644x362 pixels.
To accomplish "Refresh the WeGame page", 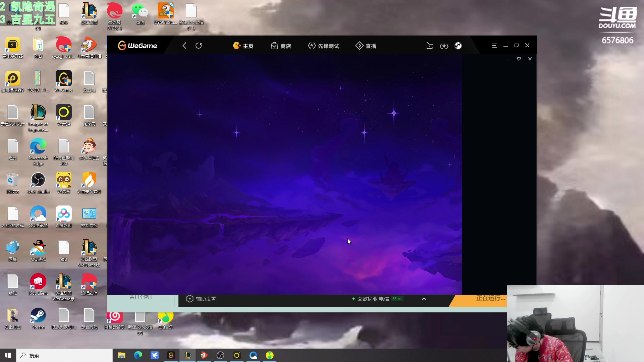I will [199, 46].
